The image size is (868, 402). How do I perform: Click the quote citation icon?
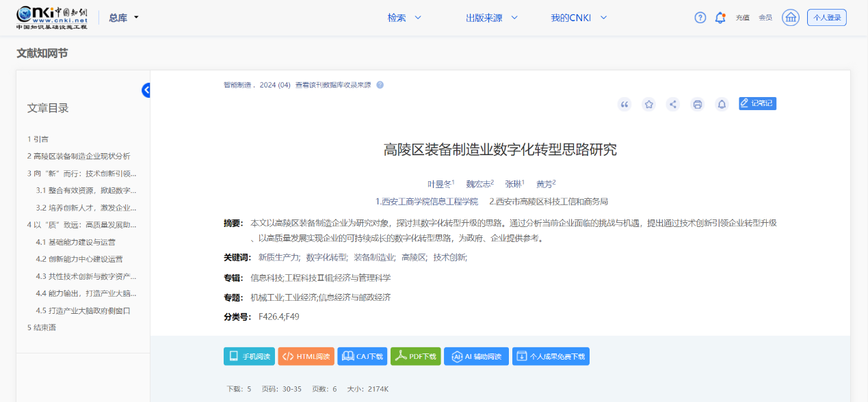click(x=624, y=105)
